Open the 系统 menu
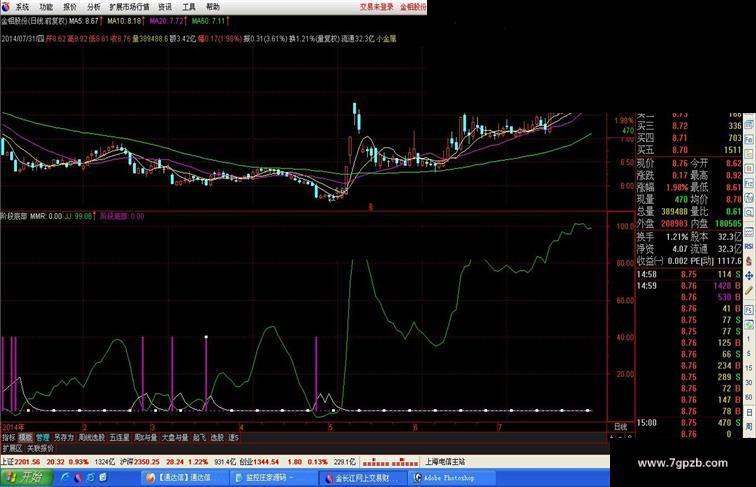The width and height of the screenshot is (756, 487). pyautogui.click(x=22, y=7)
